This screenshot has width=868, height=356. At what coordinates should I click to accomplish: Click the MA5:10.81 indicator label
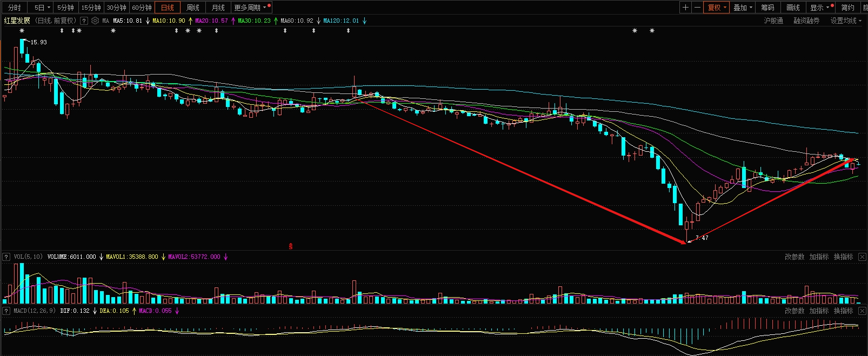(x=128, y=21)
